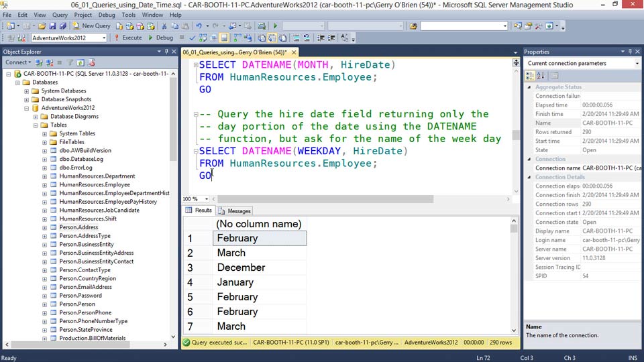
Task: Click the Results to Text icon
Action: click(262, 38)
